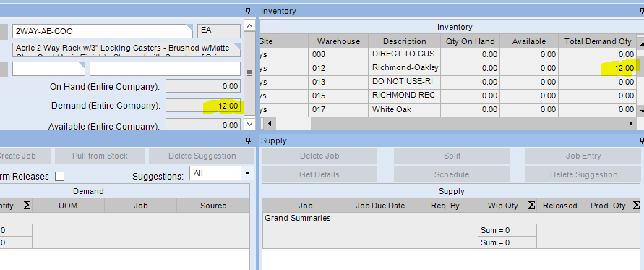Click the Delete Job button
This screenshot has height=270, width=644.
click(319, 156)
